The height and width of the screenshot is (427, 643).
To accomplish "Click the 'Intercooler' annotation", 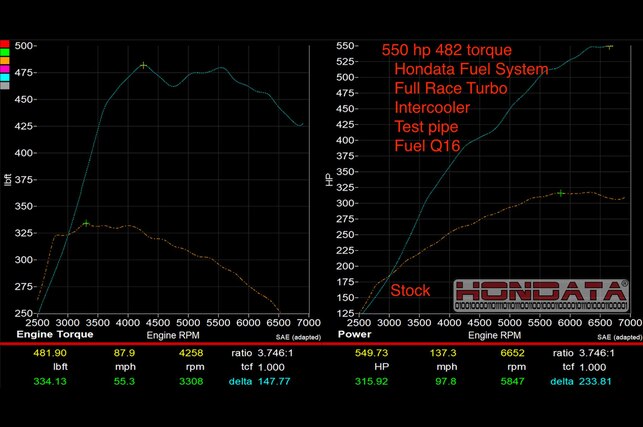I will (x=432, y=107).
